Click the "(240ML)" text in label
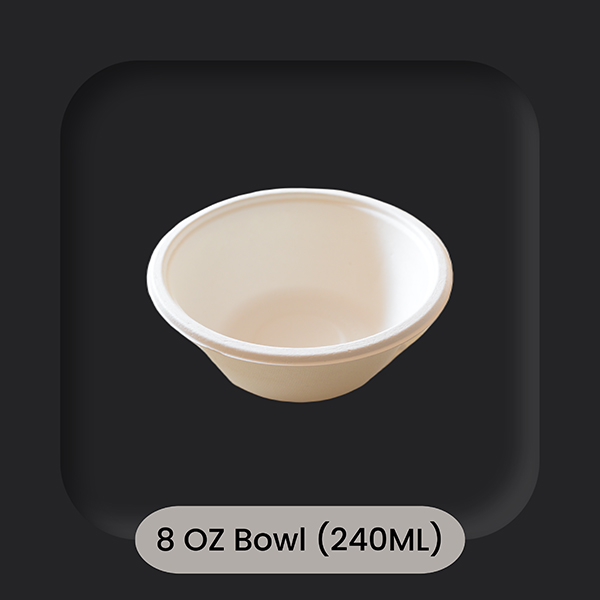 click(x=380, y=540)
